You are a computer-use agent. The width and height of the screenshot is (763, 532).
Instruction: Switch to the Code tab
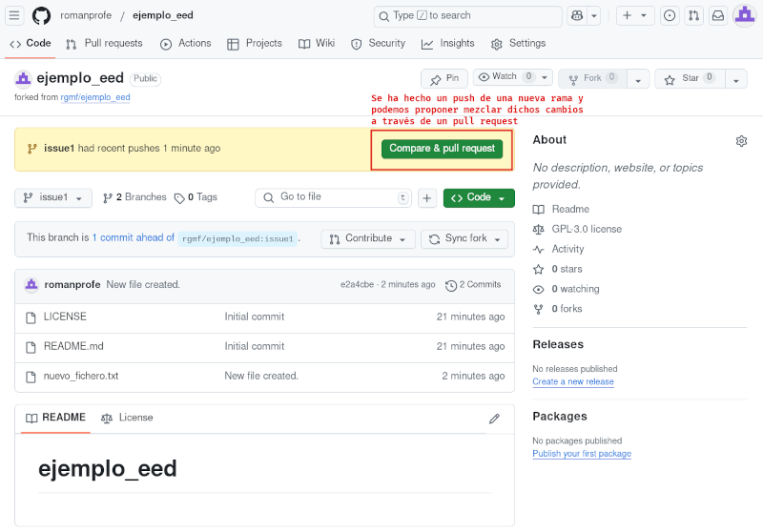31,43
